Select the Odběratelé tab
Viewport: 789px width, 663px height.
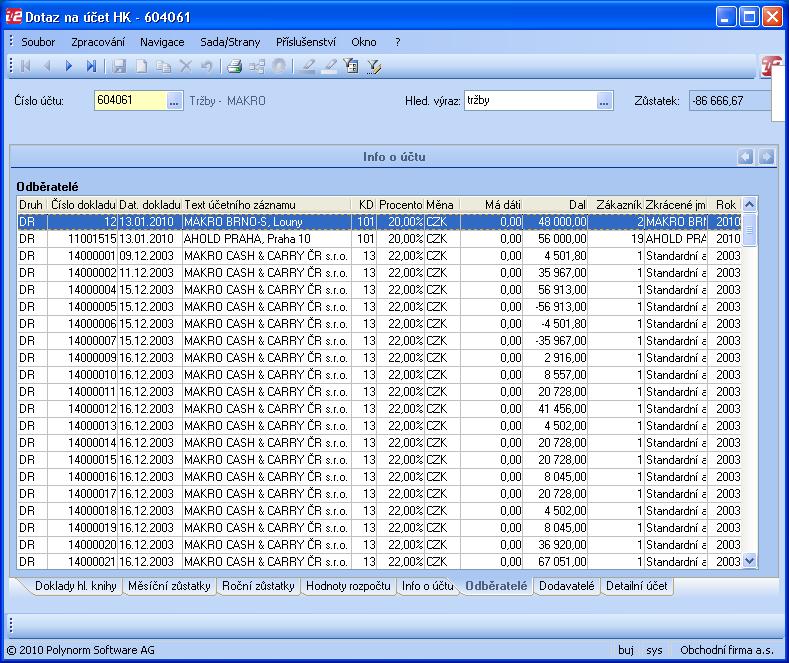click(496, 586)
